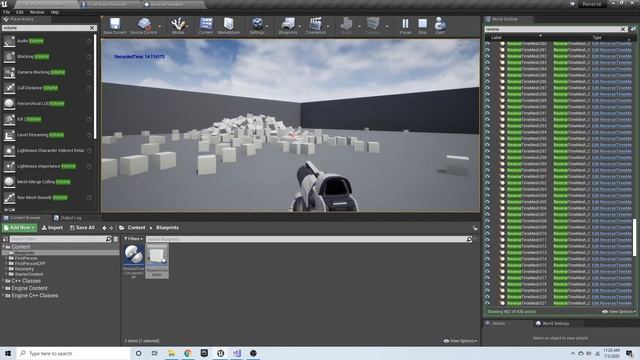Click the World Outliner vertical scrollbar
Screen dimensions: 640x360
point(634,238)
